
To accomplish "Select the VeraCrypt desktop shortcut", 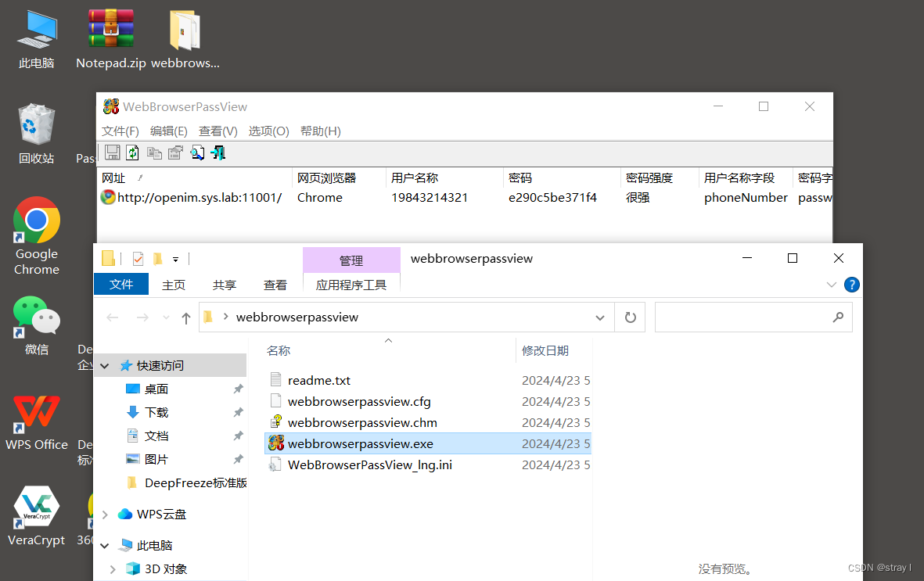I will (x=37, y=517).
